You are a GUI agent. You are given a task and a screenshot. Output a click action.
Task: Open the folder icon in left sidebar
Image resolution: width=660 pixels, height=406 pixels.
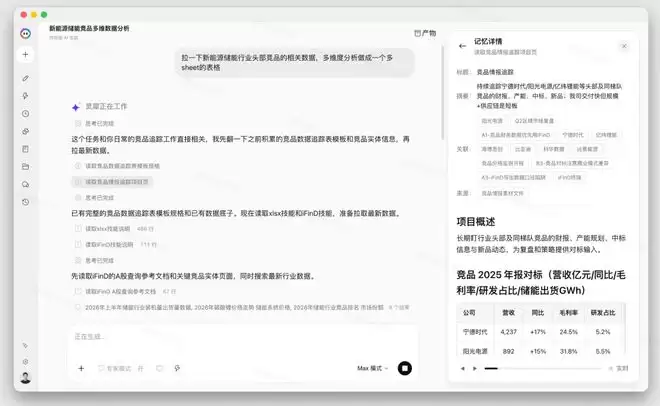coord(25,167)
